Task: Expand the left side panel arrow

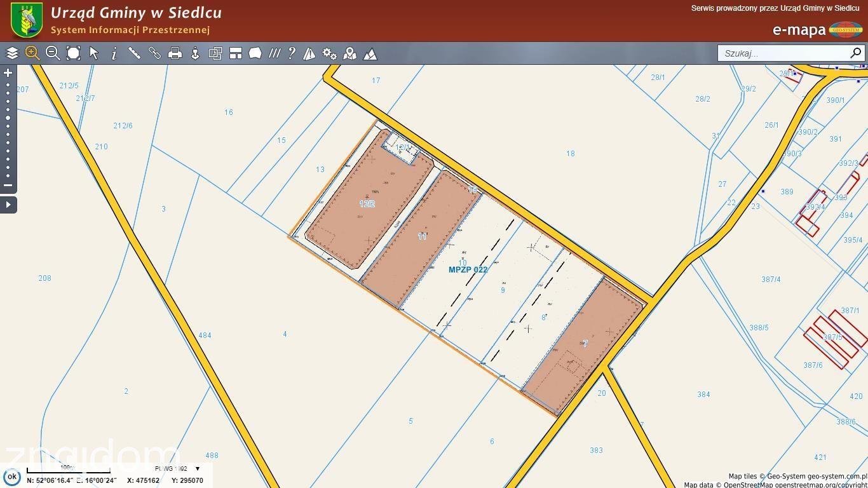Action: pyautogui.click(x=8, y=205)
